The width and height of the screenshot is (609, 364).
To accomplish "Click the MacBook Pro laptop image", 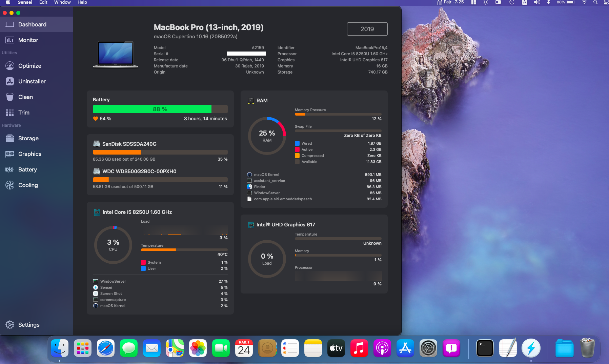I will (x=116, y=55).
